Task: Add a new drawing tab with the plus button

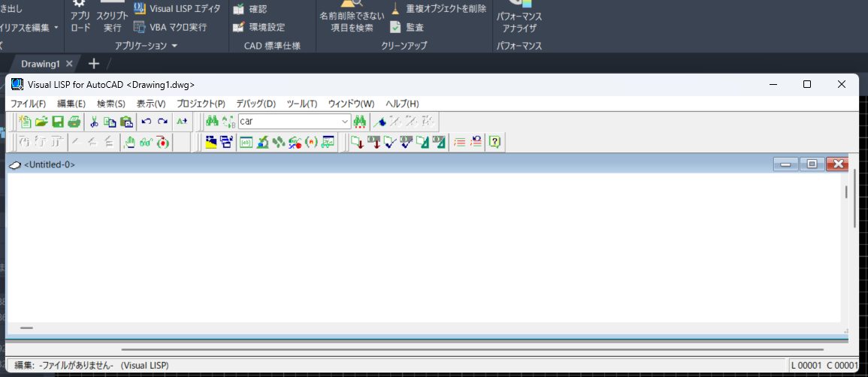Action: (x=94, y=64)
